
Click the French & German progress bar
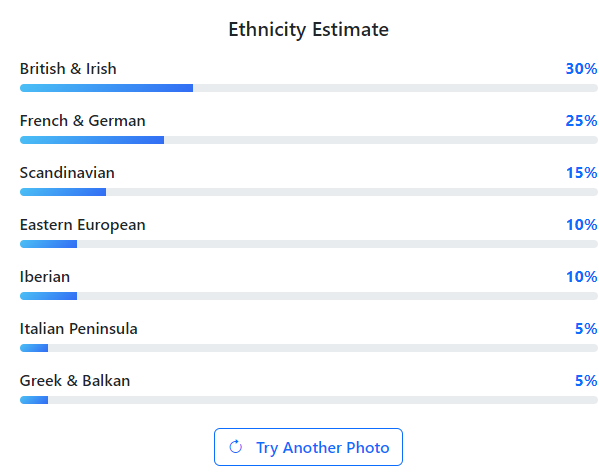(x=309, y=140)
